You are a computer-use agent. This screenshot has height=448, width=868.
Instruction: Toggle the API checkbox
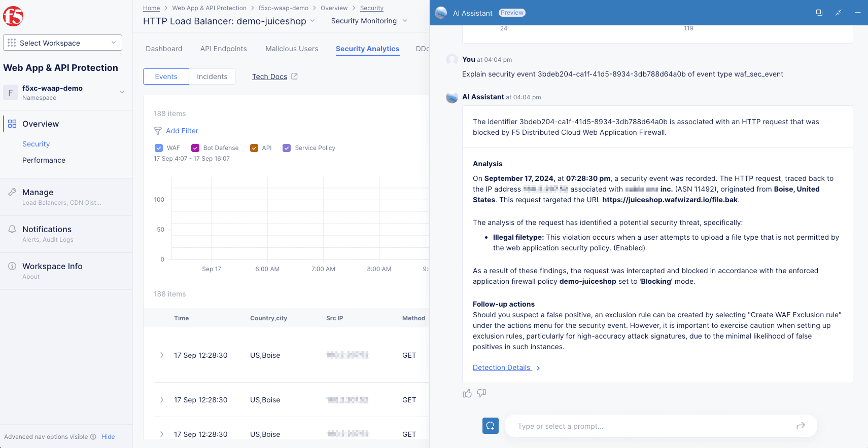(254, 148)
